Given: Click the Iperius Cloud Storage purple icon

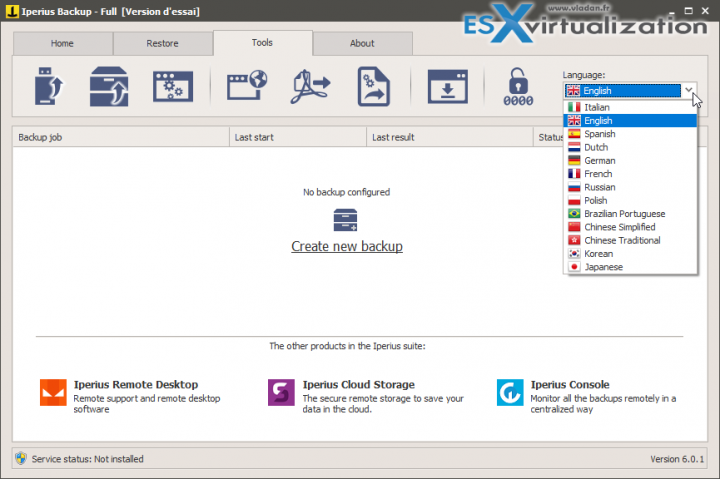Looking at the screenshot, I should pos(281,392).
